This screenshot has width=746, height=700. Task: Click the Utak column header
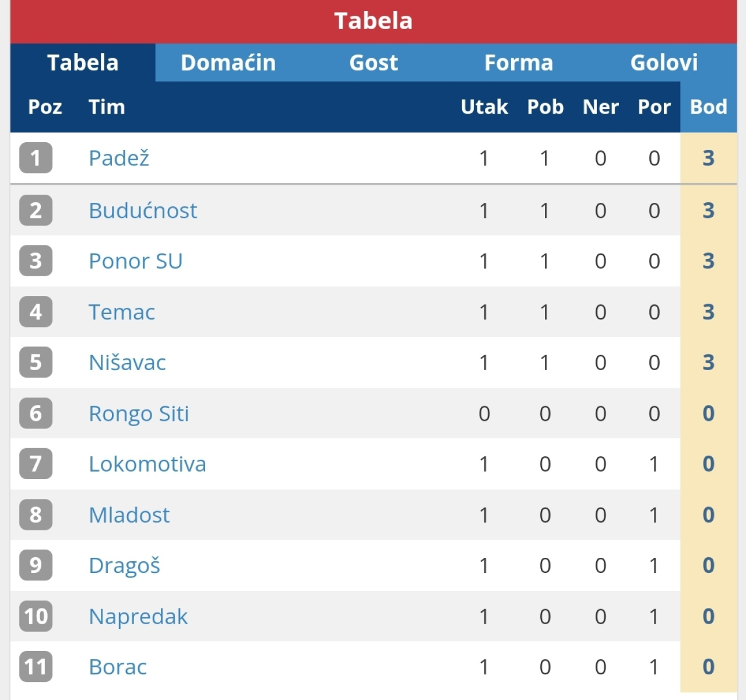[484, 107]
